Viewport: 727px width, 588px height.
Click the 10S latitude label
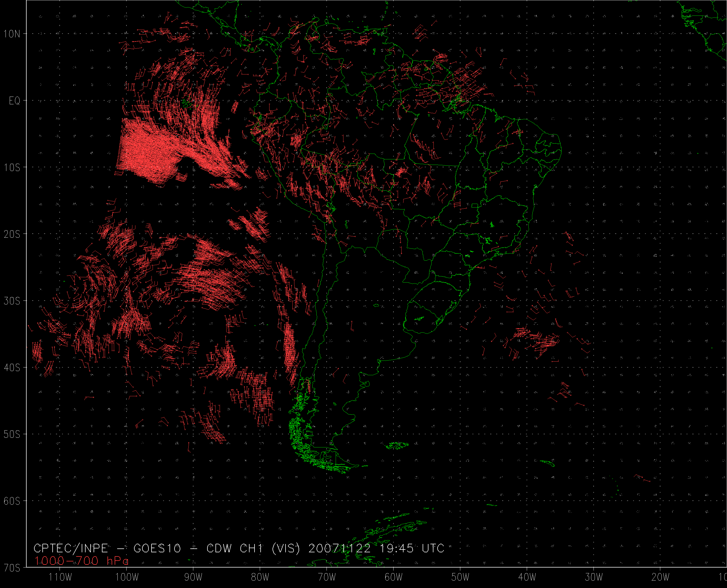click(x=12, y=167)
